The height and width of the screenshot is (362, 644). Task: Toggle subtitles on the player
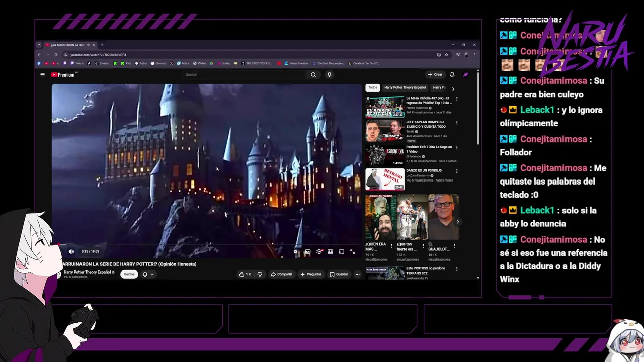tap(307, 251)
